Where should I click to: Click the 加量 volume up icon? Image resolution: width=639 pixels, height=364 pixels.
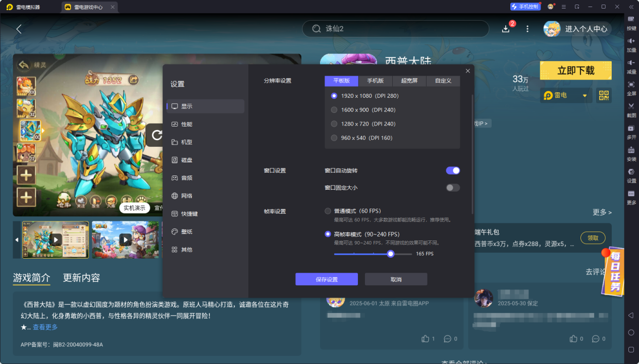click(631, 41)
